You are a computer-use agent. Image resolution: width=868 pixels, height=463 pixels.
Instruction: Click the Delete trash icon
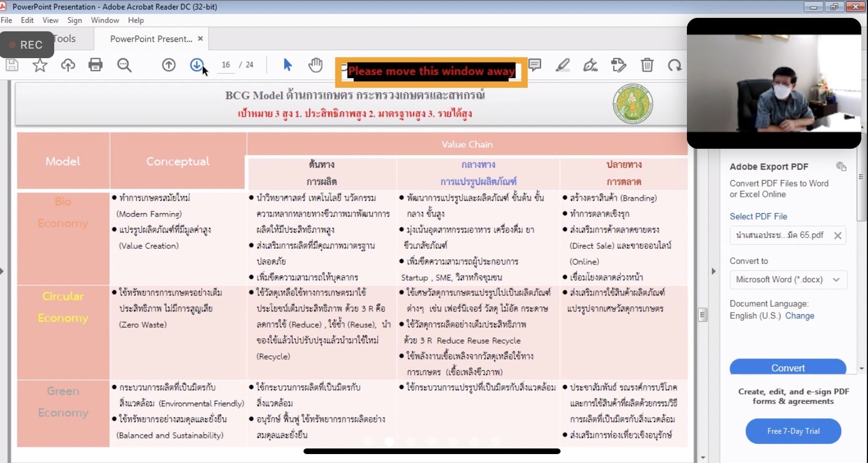click(647, 65)
